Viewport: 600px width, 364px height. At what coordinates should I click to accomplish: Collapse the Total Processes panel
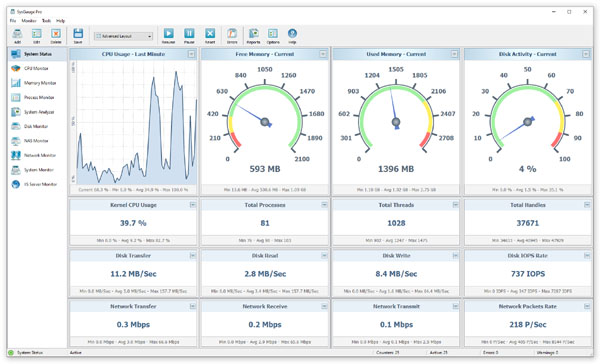324,205
